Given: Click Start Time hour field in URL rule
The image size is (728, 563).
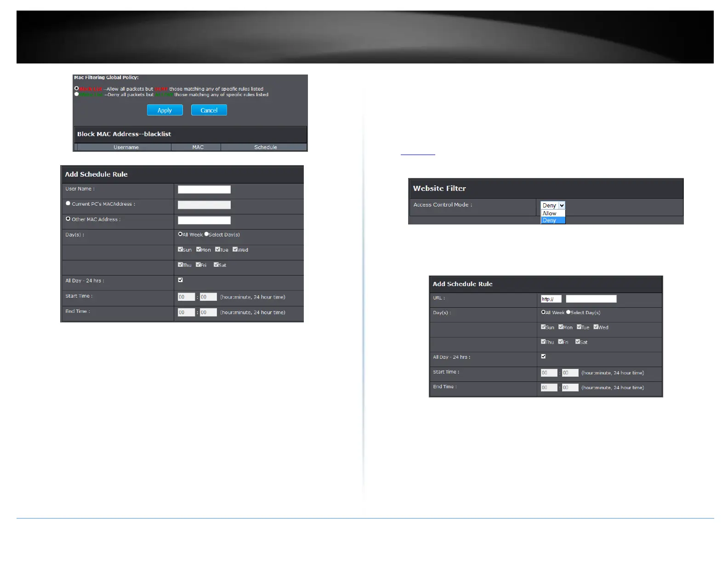Looking at the screenshot, I should click(x=549, y=373).
